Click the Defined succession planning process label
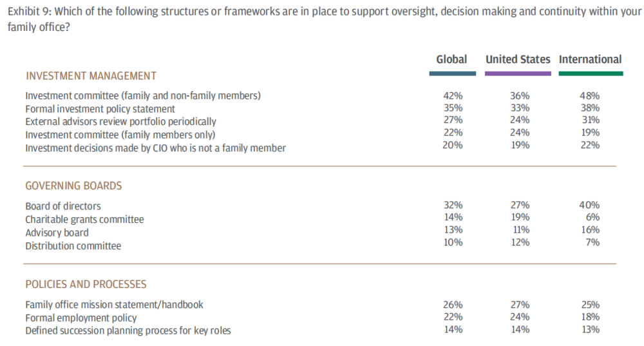The width and height of the screenshot is (644, 346). (x=128, y=331)
